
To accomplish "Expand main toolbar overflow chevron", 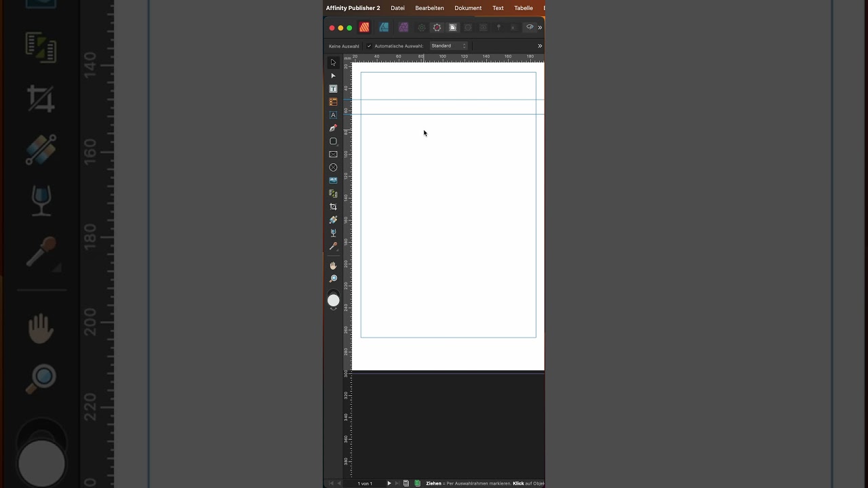I will (540, 28).
